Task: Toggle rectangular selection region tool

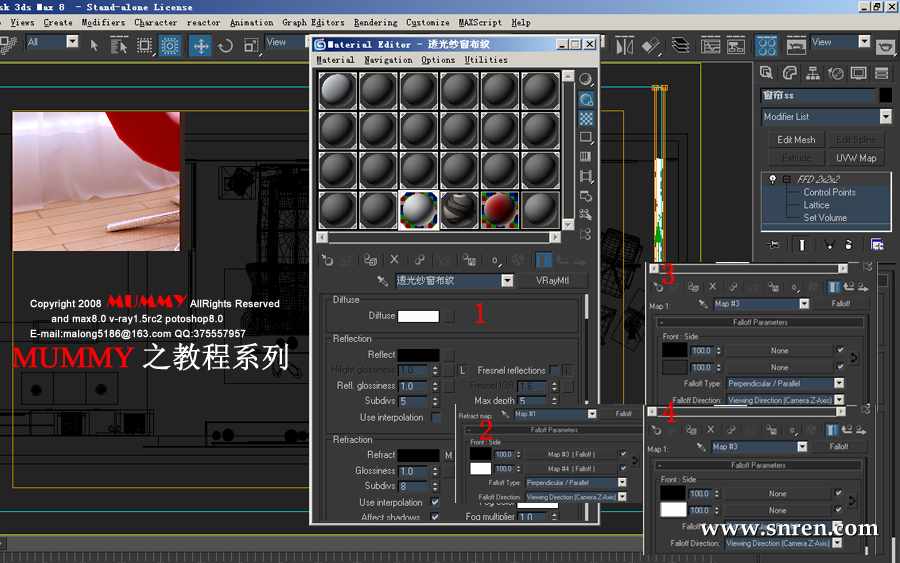Action: click(x=144, y=45)
